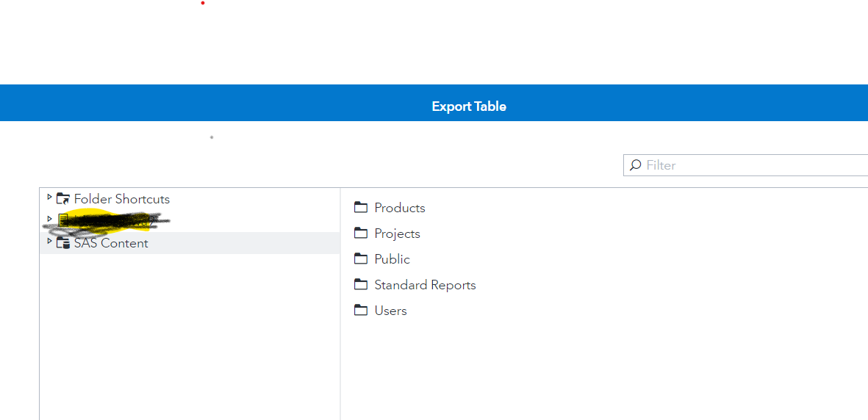Focus the Filter text field
This screenshot has width=868, height=420.
tap(750, 165)
